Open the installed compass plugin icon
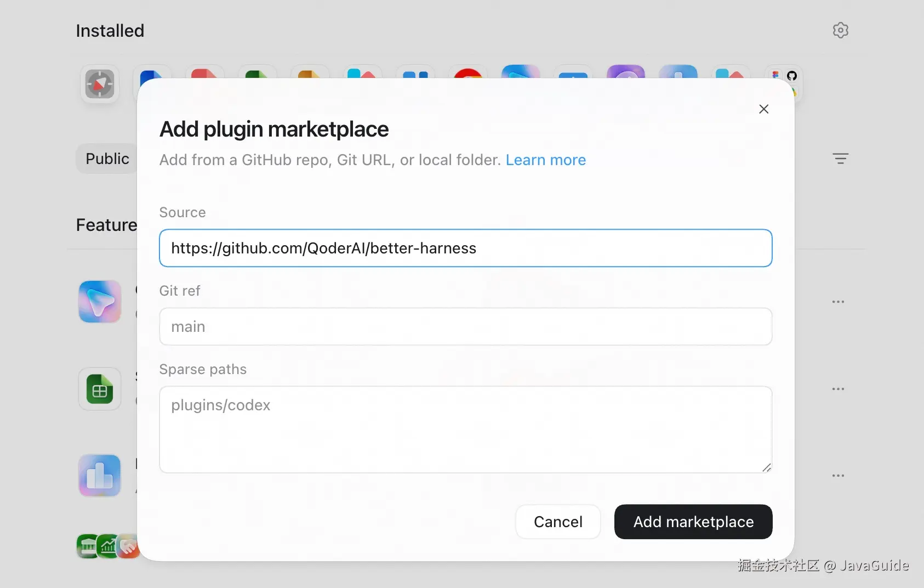 click(x=100, y=84)
